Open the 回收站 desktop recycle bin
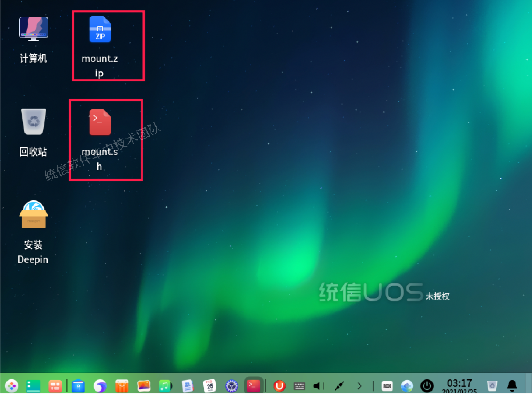532x394 pixels. point(33,132)
